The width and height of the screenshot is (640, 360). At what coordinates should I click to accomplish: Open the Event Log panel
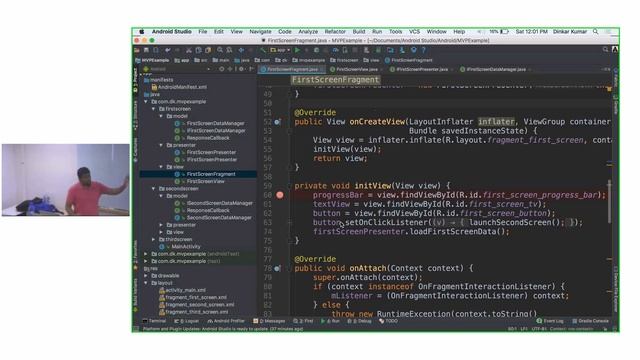(550, 321)
